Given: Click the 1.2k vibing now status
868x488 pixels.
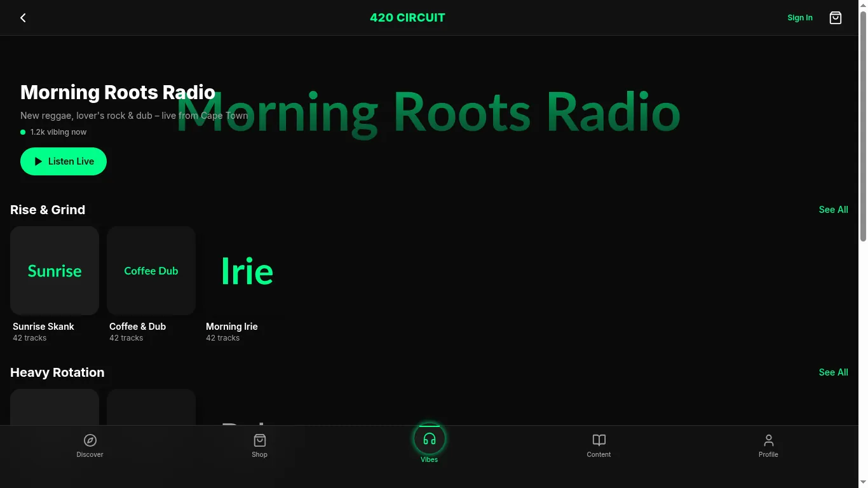Looking at the screenshot, I should pos(53,132).
